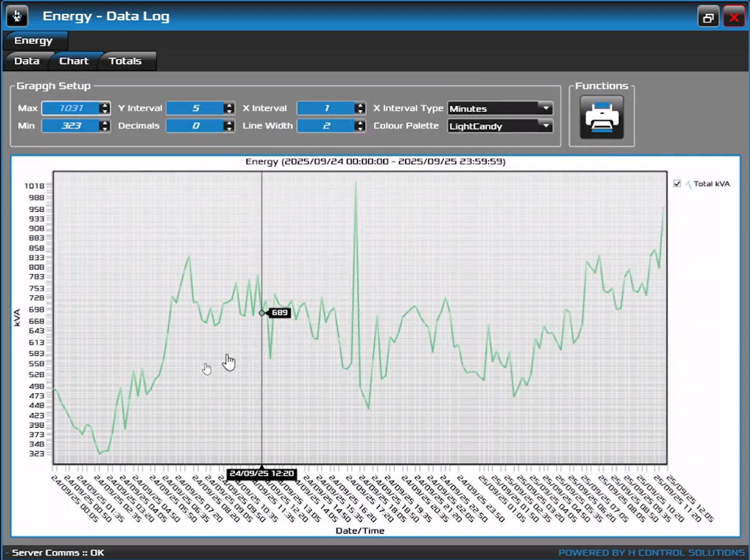
Task: Open the X Interval Type dropdown
Action: (x=546, y=108)
